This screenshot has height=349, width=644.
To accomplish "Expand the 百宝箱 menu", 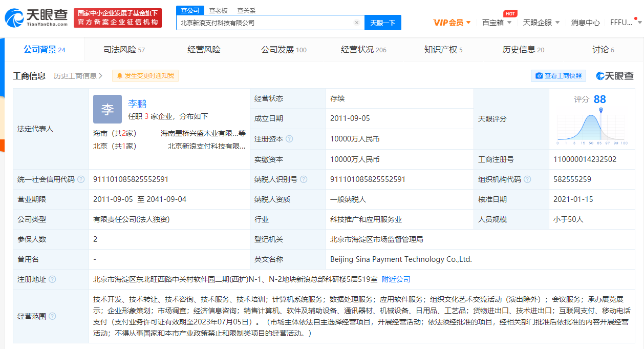I will point(497,23).
